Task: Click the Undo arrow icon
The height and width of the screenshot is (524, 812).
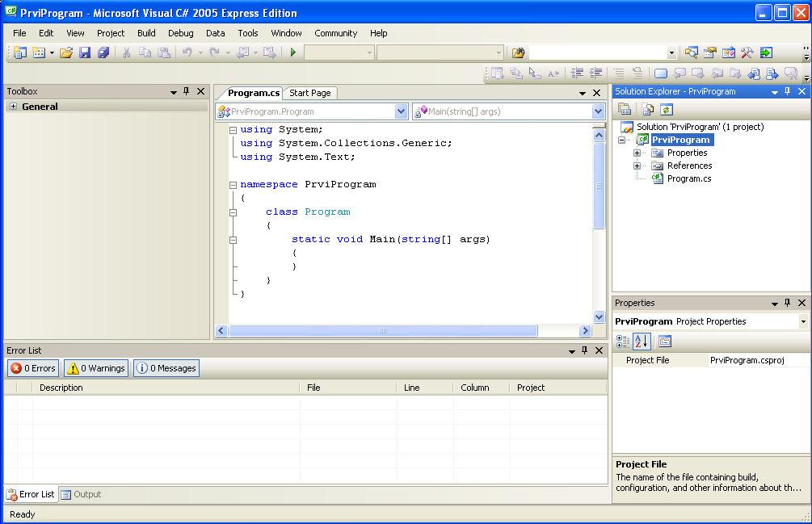Action: (187, 52)
